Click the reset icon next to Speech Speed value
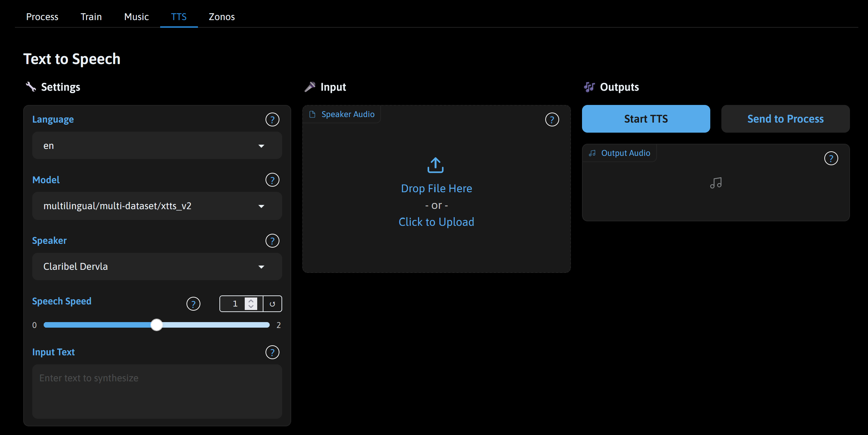This screenshot has width=868, height=435. 272,303
